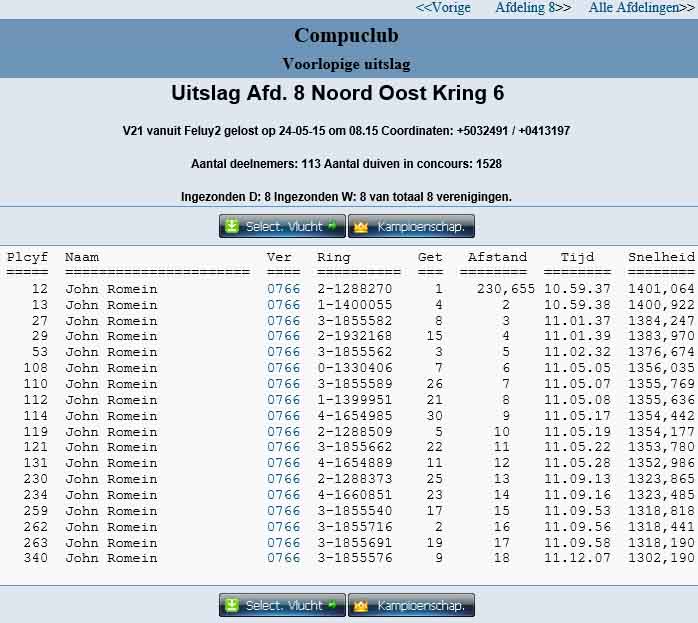This screenshot has width=698, height=623.
Task: Click the Afstand column header
Action: click(x=497, y=257)
